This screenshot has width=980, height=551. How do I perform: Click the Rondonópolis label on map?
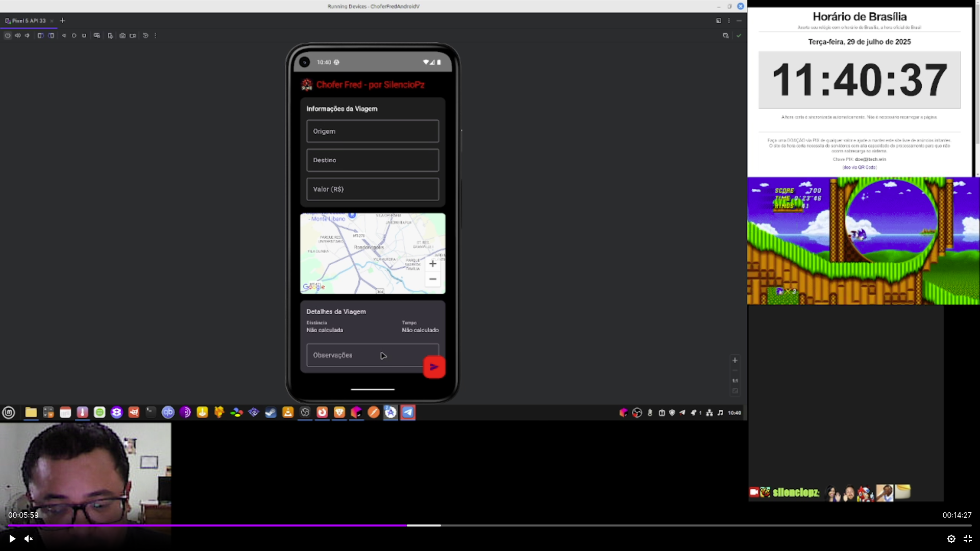click(369, 247)
